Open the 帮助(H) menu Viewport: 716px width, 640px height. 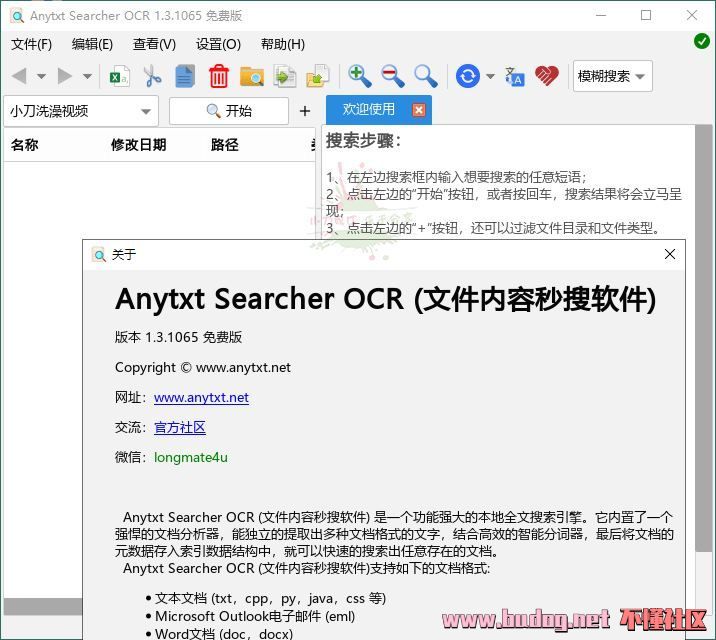pyautogui.click(x=283, y=44)
